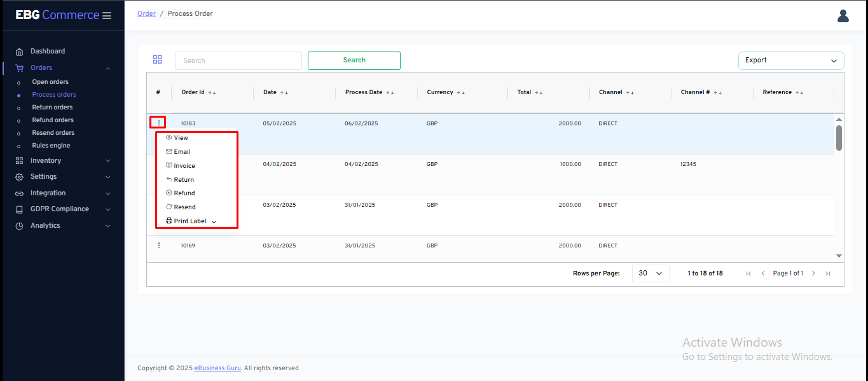Select View from the order context menu
This screenshot has width=868, height=381.
click(181, 138)
